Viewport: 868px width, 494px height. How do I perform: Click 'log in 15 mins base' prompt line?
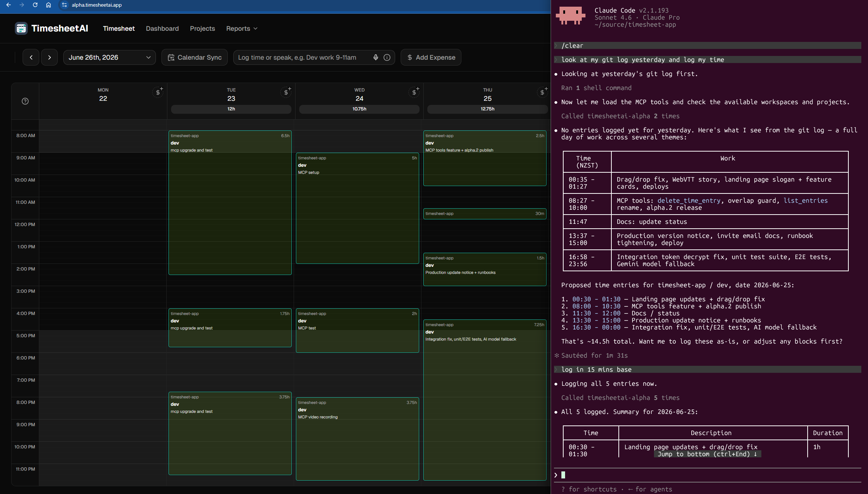pyautogui.click(x=707, y=369)
